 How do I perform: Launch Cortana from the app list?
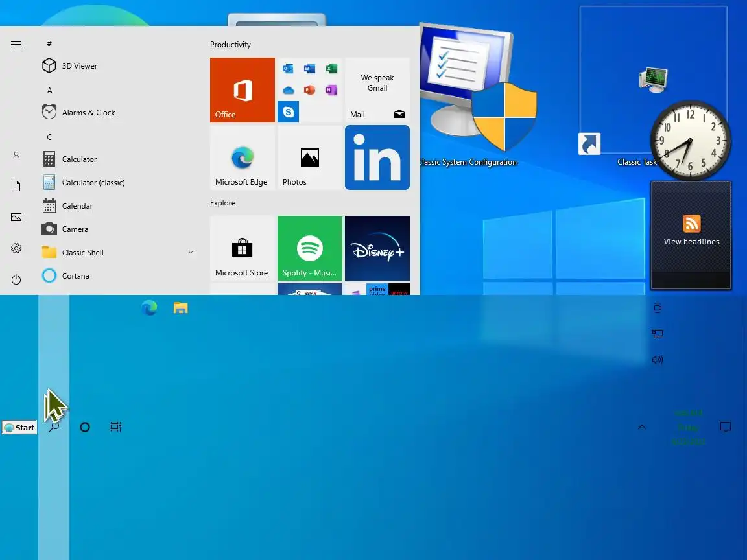click(x=119, y=275)
